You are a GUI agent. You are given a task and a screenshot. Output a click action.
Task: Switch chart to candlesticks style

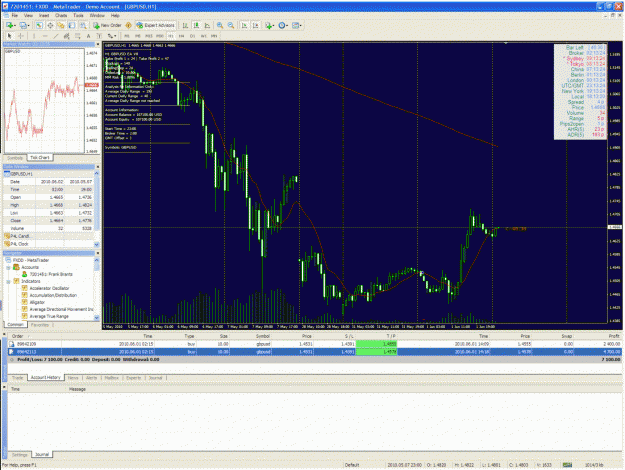[x=196, y=25]
